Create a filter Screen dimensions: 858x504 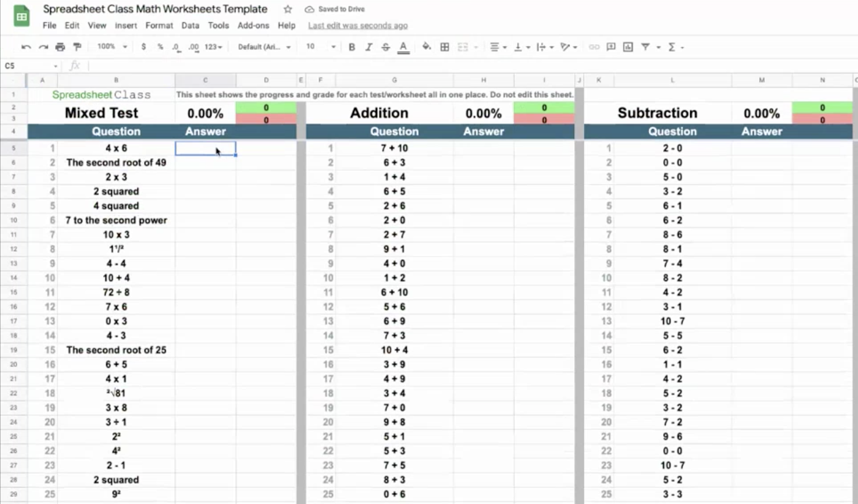pyautogui.click(x=645, y=47)
